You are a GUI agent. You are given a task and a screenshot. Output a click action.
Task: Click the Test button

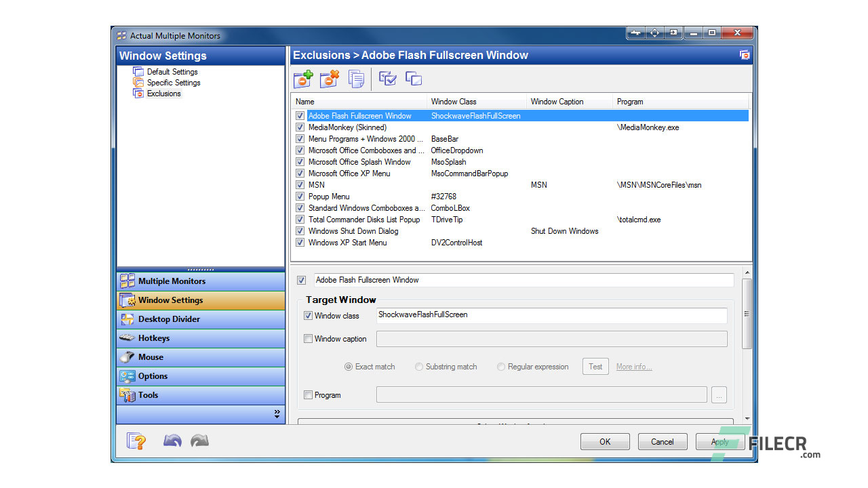(595, 367)
